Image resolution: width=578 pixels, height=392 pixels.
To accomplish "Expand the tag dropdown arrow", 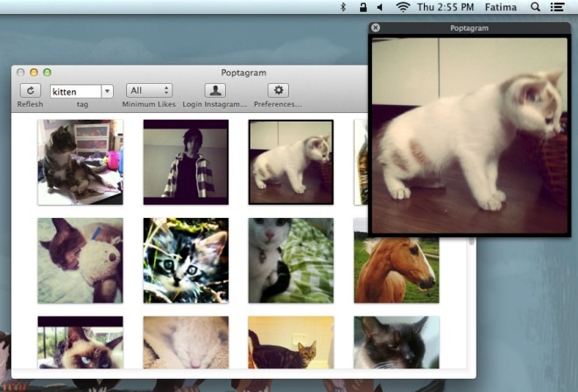I will [x=107, y=91].
